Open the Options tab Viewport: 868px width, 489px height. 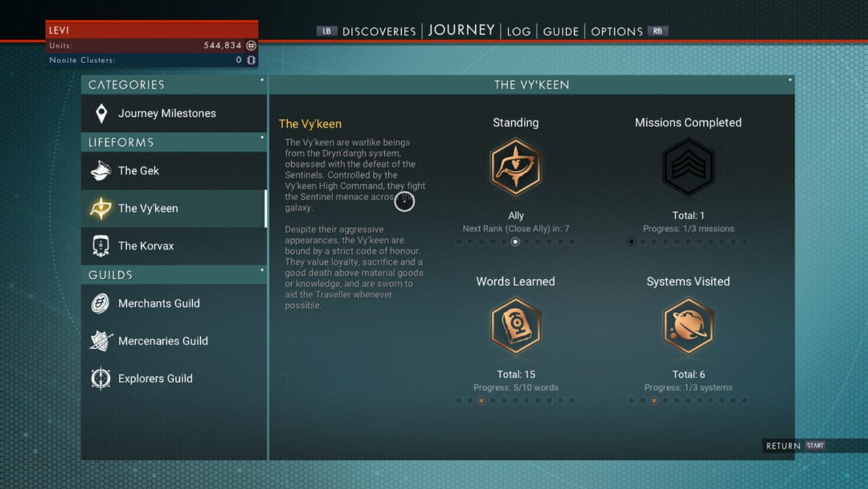click(616, 31)
